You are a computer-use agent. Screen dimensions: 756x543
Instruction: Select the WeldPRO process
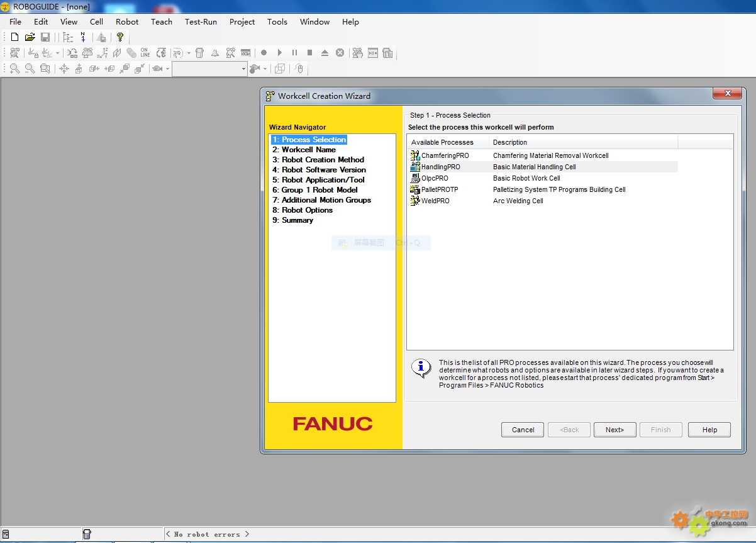(435, 201)
